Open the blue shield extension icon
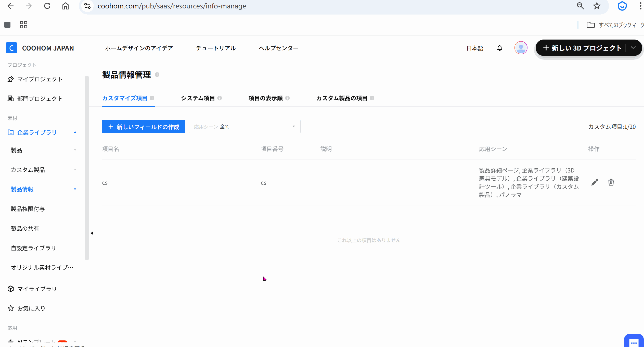Viewport: 644px width, 347px height. (x=622, y=6)
